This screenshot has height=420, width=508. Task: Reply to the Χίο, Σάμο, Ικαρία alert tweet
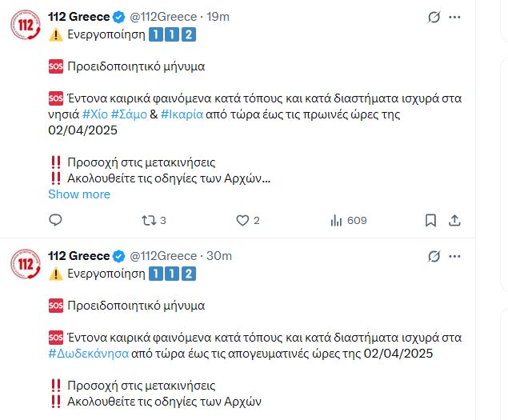click(x=55, y=220)
